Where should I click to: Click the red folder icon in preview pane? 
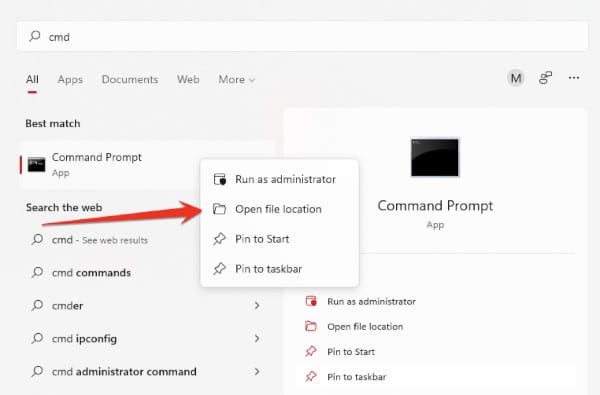[x=311, y=326]
